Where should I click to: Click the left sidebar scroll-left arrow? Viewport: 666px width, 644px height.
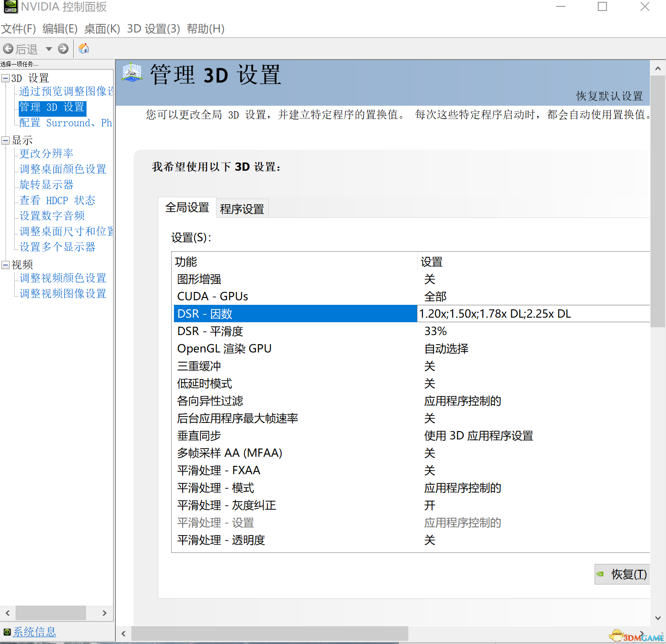[8, 613]
